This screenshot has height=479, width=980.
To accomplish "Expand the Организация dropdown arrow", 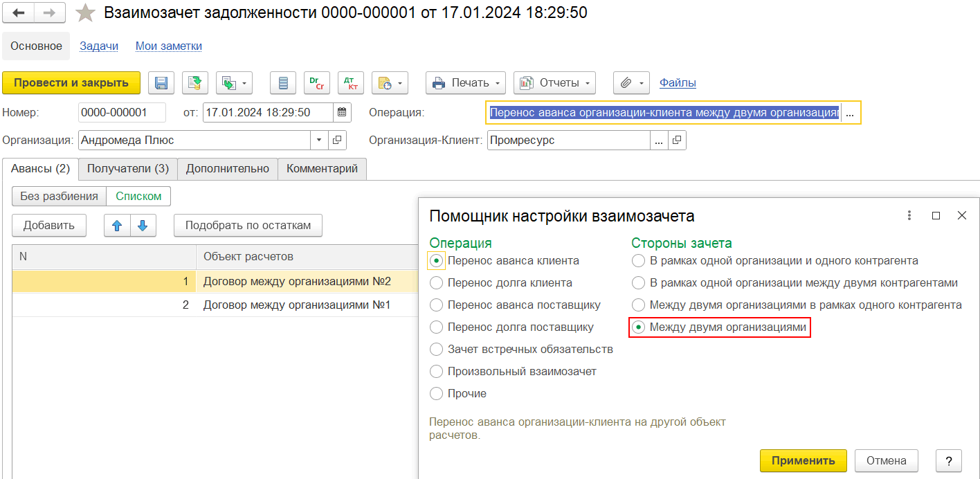I will 319,140.
